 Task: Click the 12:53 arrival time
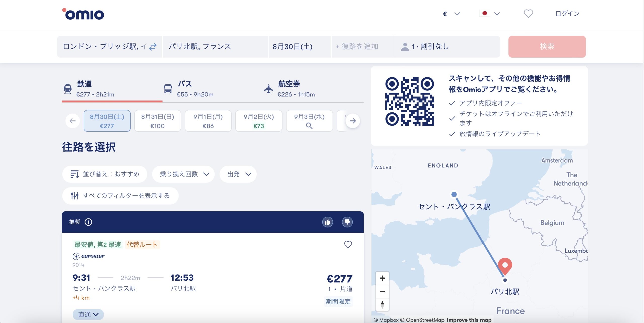click(182, 278)
